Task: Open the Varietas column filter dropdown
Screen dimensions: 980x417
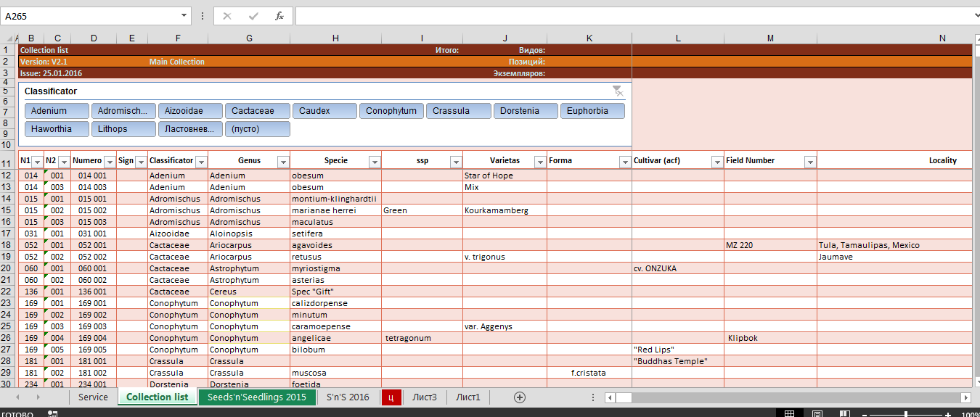Action: point(539,162)
